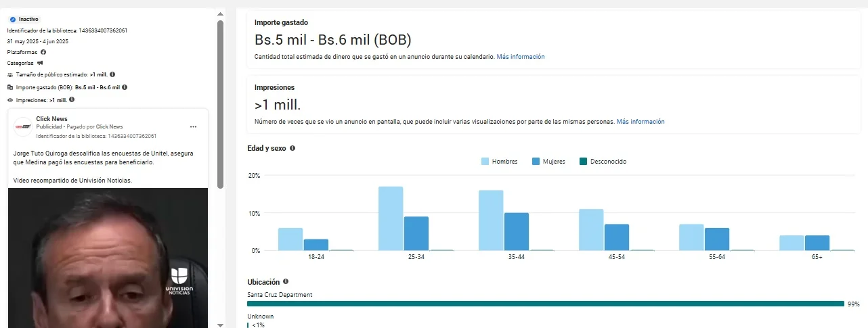868x328 pixels.
Task: Click the Santa Cruz Department location bar
Action: pos(545,304)
